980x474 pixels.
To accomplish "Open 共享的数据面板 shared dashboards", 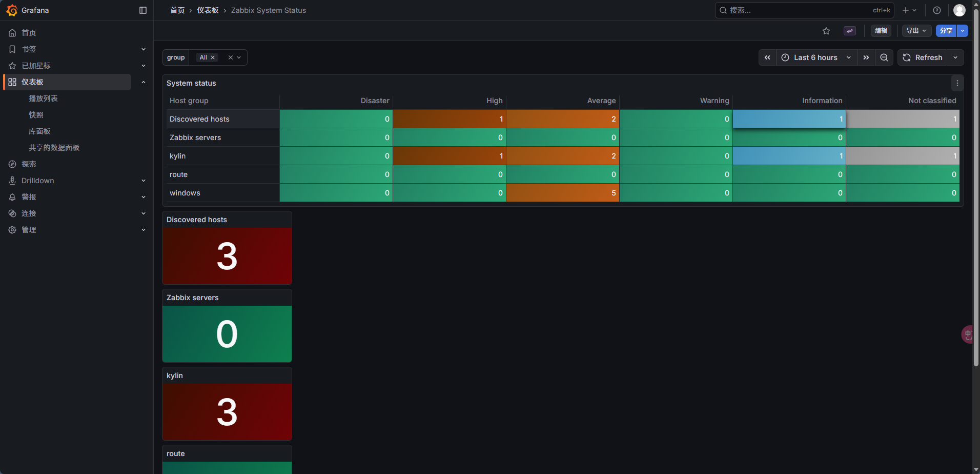I will (x=54, y=148).
